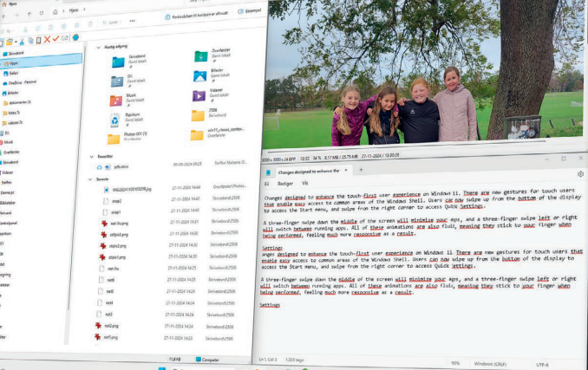588x370 pixels.
Task: Open the 2506 folder in quick access
Action: pos(208,114)
